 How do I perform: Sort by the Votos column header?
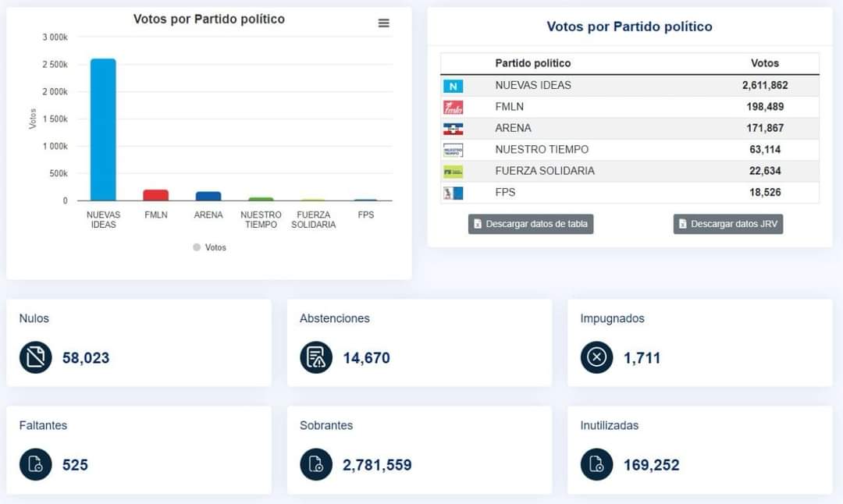coord(764,63)
